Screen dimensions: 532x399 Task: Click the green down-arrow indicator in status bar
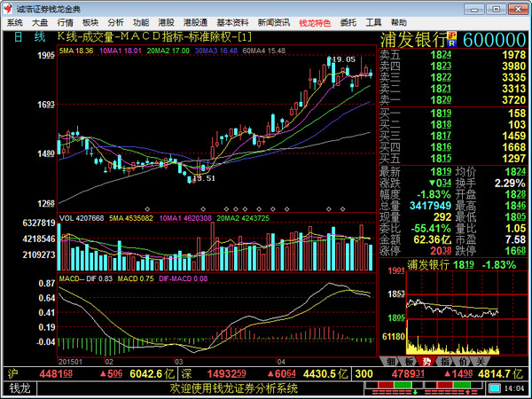click(415, 393)
